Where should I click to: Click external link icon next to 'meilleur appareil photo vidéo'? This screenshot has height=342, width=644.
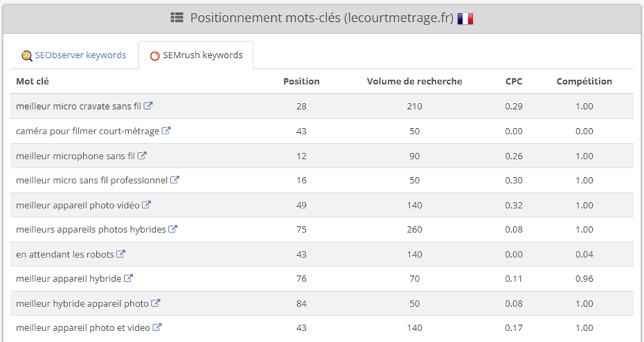[147, 204]
